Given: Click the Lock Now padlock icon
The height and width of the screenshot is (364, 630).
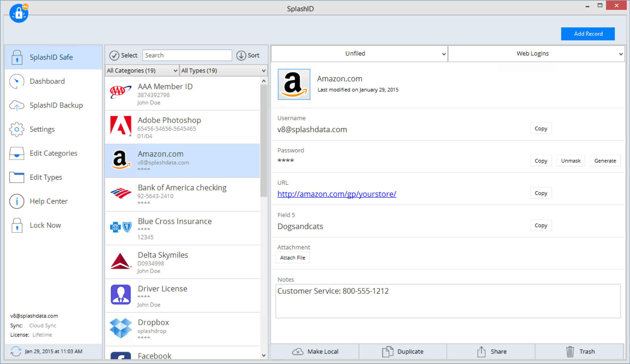Looking at the screenshot, I should [x=16, y=225].
